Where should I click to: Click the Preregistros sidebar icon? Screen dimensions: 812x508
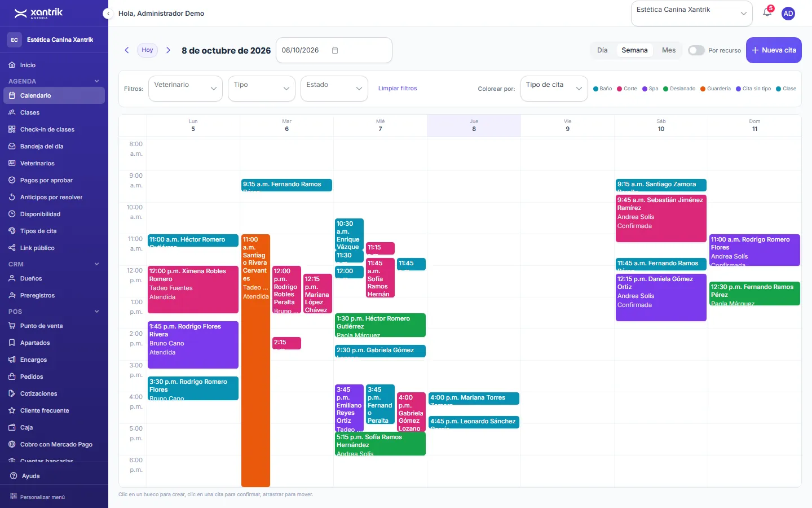12,295
